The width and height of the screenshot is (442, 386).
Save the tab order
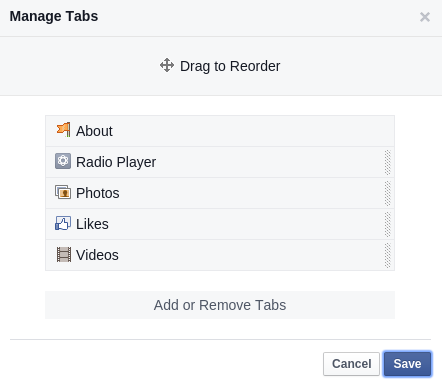tap(407, 364)
